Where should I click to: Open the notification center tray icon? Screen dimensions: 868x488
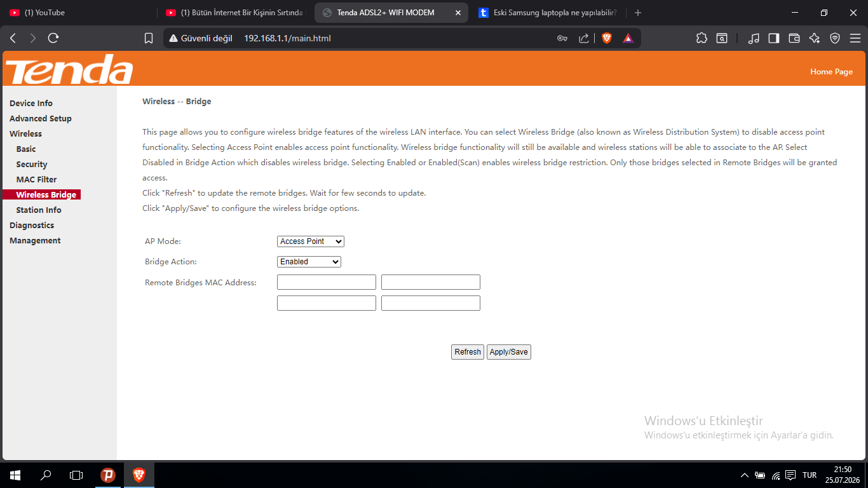point(790,475)
